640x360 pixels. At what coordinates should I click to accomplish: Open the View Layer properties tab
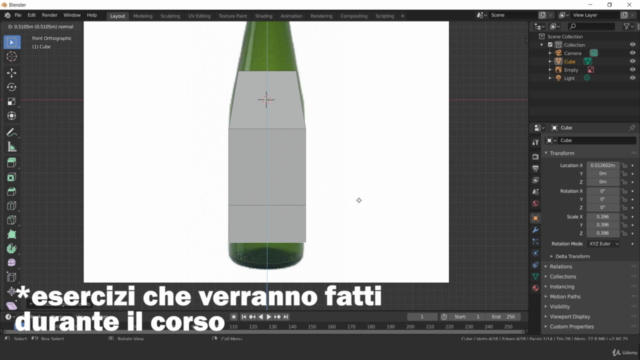pos(536,180)
